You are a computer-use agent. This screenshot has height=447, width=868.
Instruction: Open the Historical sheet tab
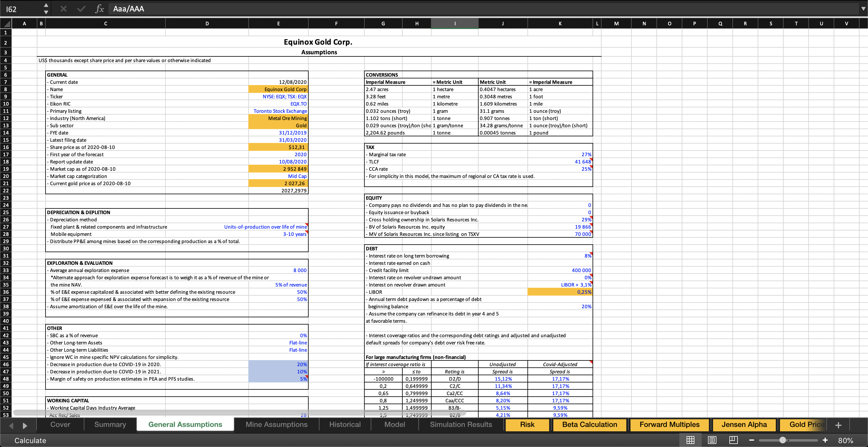pyautogui.click(x=345, y=424)
